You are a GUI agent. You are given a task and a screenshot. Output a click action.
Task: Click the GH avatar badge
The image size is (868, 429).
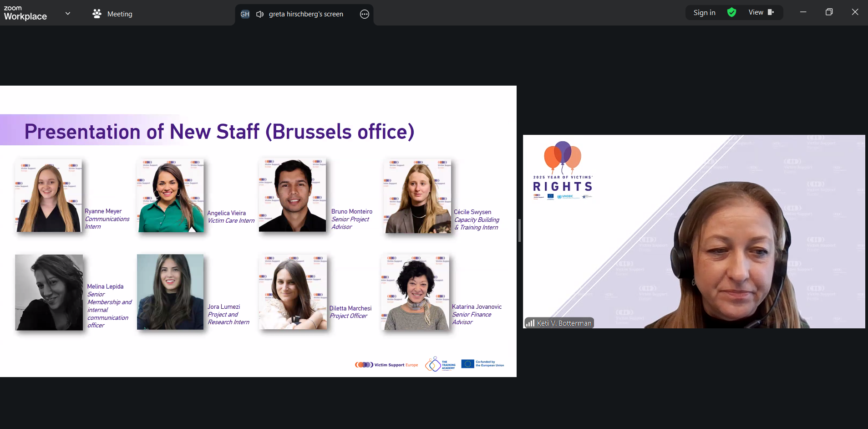245,14
